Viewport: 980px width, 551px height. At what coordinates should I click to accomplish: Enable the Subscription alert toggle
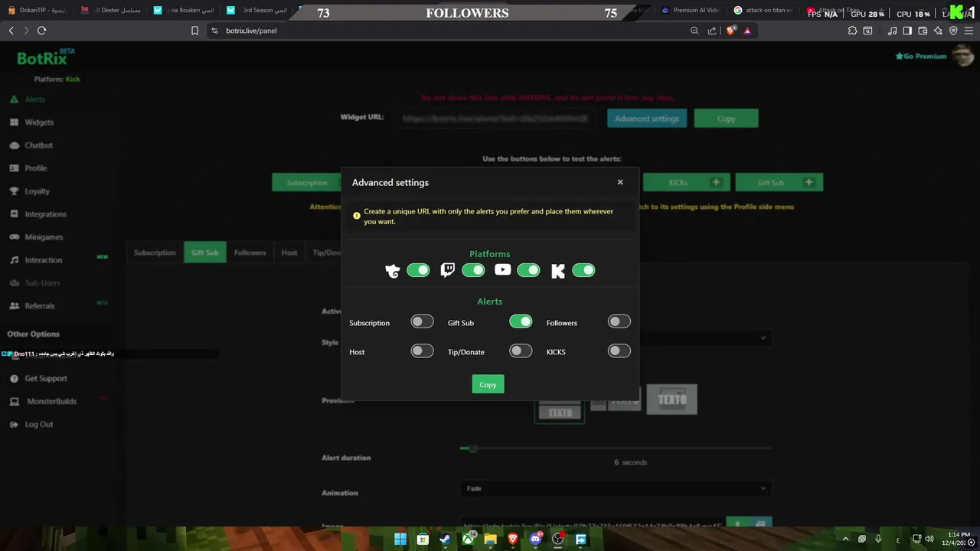point(422,321)
